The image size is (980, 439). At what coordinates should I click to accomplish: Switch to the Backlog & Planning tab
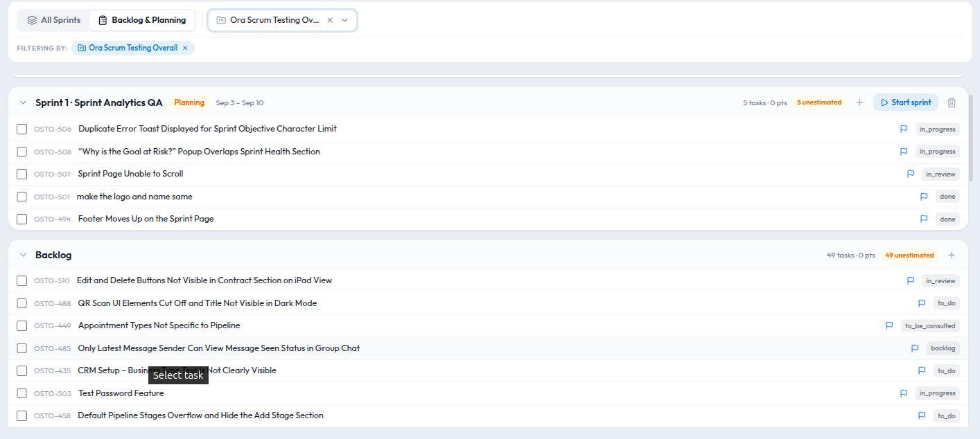click(x=142, y=20)
